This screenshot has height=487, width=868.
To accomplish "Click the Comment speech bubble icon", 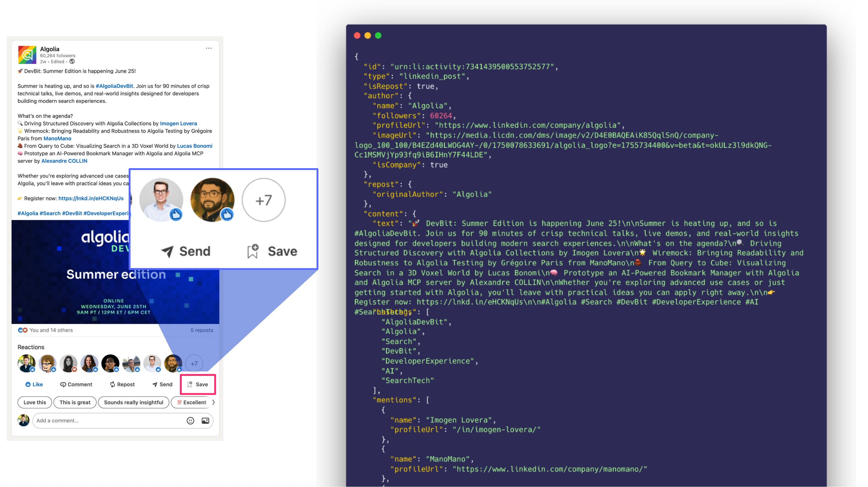I will click(63, 384).
